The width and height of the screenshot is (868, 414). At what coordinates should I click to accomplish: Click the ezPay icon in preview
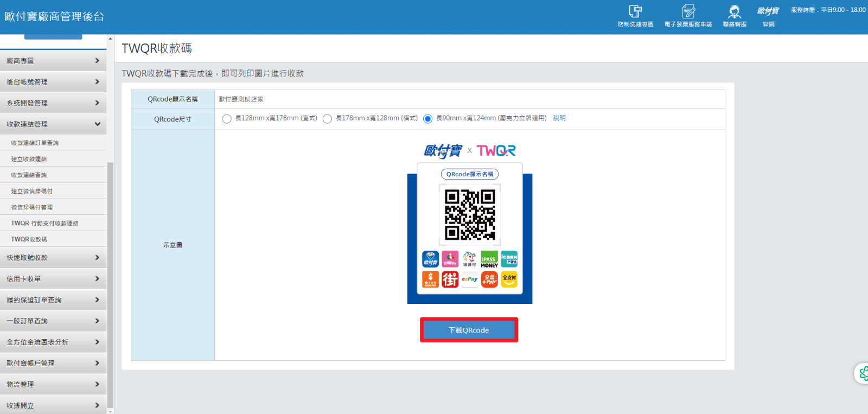coord(469,279)
